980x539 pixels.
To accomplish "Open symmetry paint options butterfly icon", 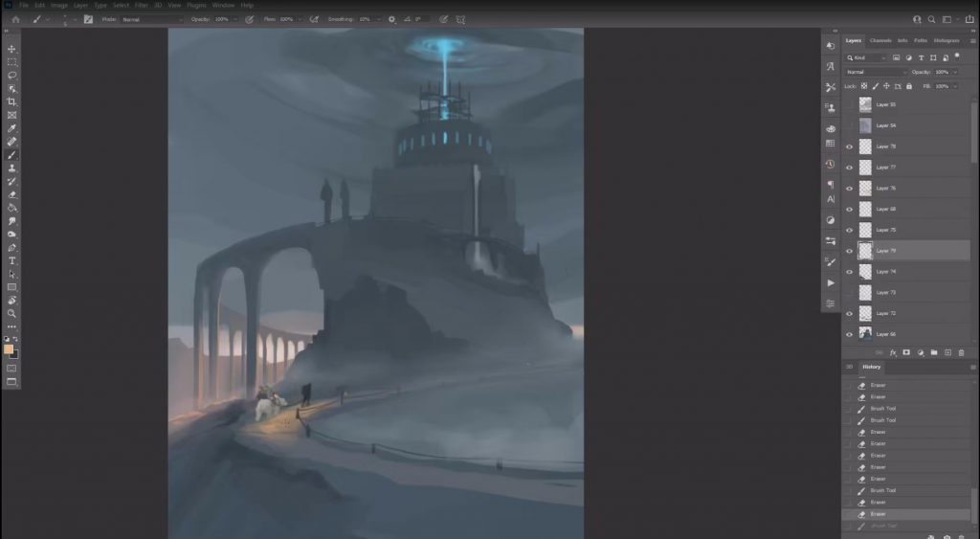I will (460, 19).
